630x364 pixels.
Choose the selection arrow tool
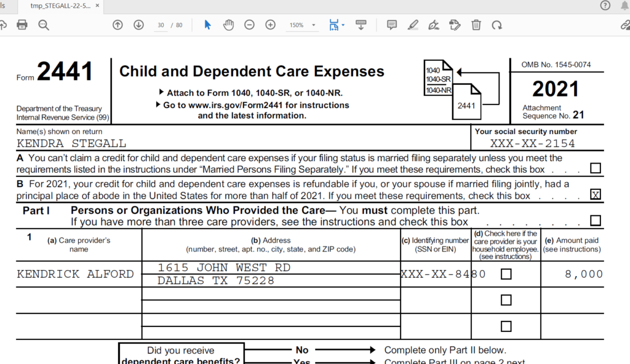coord(207,25)
